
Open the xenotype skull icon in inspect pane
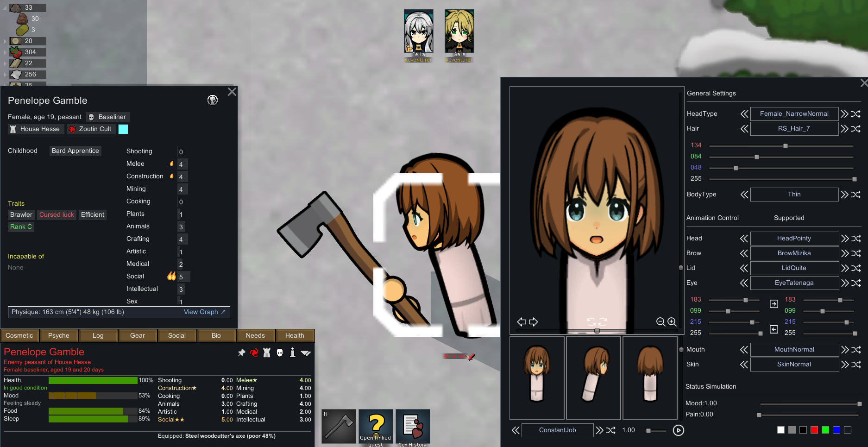coord(280,353)
